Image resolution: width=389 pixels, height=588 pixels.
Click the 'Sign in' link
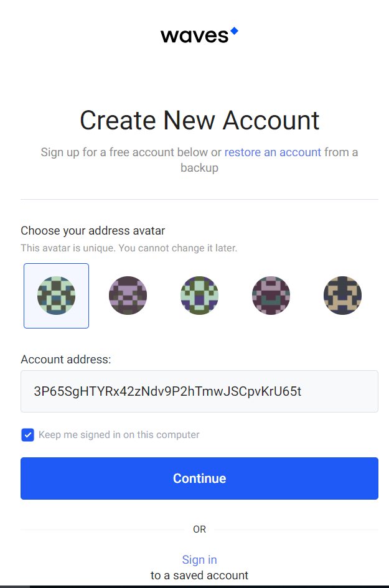[199, 559]
